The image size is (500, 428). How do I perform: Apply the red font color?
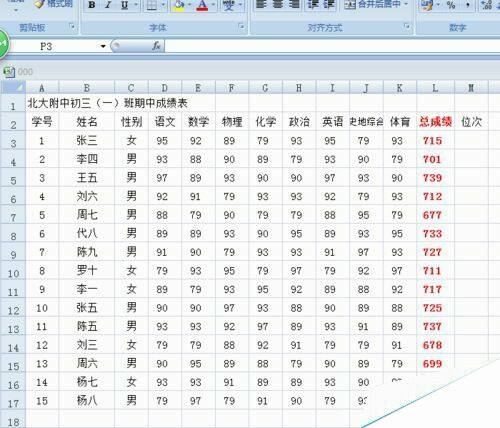202,5
